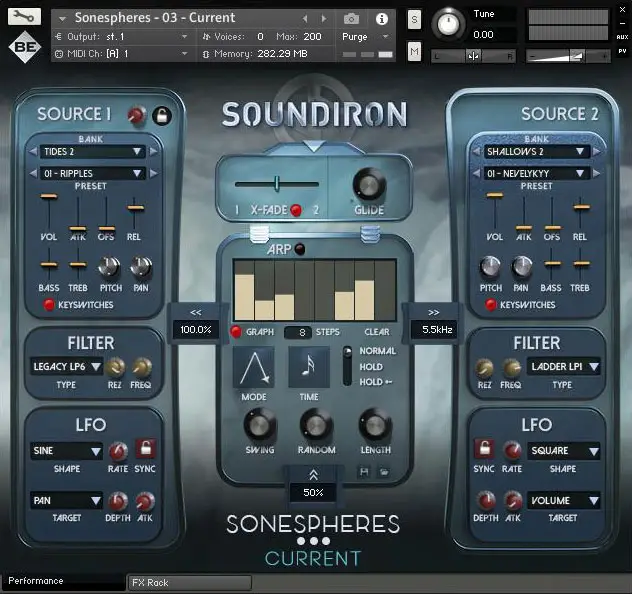The height and width of the screenshot is (594, 632).
Task: Toggle the PV button
Action: click(x=622, y=51)
